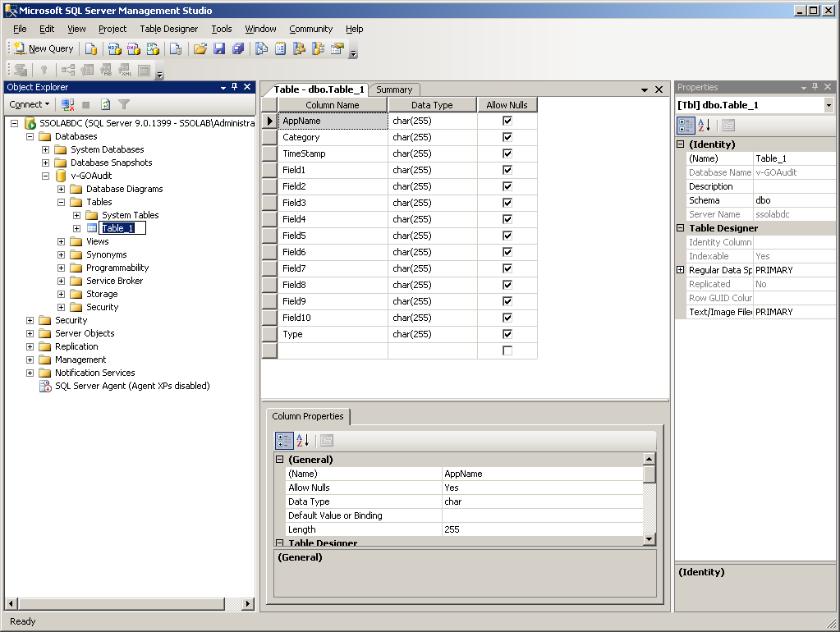Sort Properties panel alphabetically

[704, 126]
